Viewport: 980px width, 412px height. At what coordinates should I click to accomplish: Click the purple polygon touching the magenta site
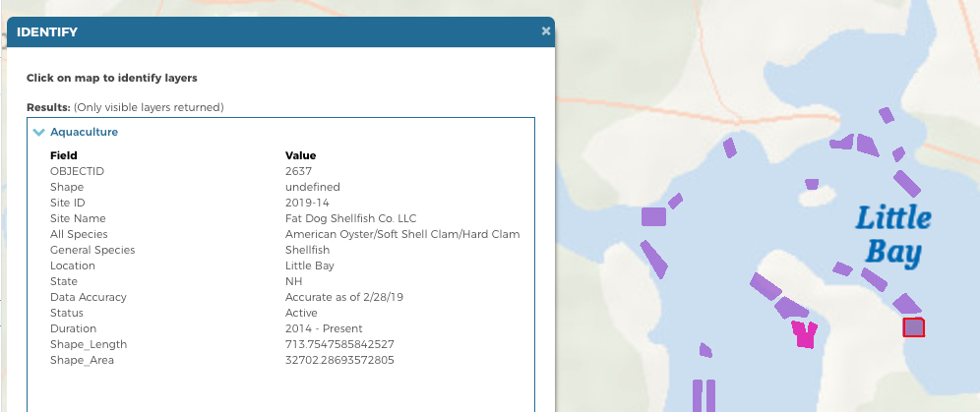coord(791,308)
